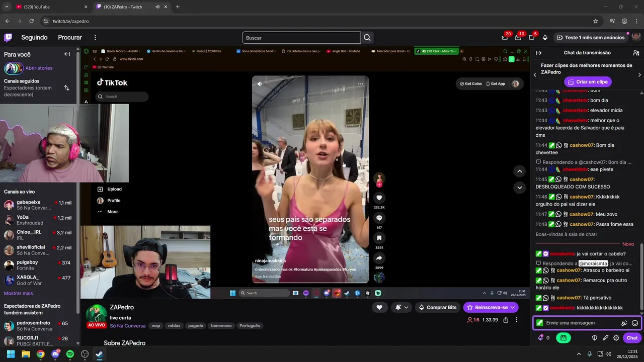Open Discord from the Windows taskbar
Screen dimensions: 644x362
pos(55,354)
